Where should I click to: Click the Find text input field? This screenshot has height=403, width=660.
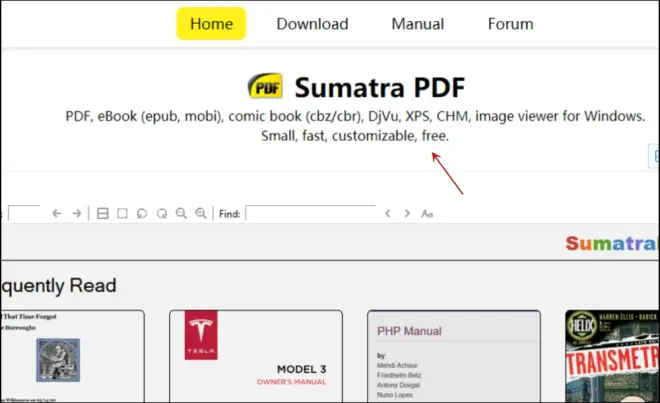tap(309, 213)
